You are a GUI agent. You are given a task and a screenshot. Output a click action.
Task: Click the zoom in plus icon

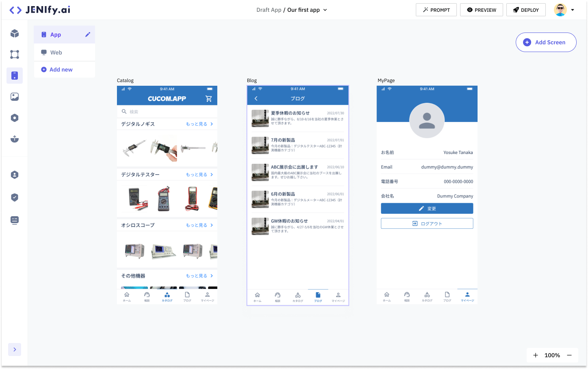click(x=536, y=355)
